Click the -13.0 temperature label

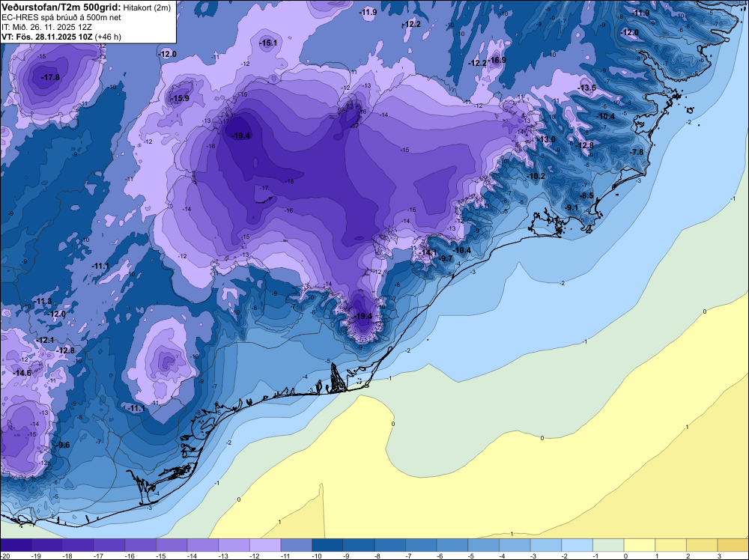(x=547, y=139)
